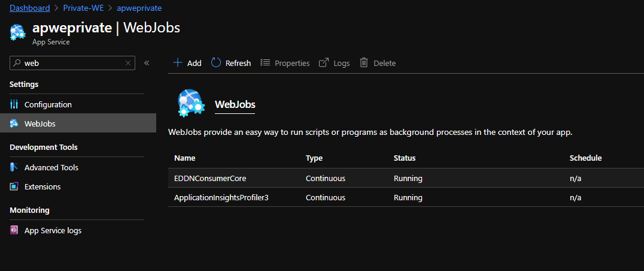Navigate to Private-WE breadcrumb
This screenshot has height=271, width=644.
pos(82,8)
